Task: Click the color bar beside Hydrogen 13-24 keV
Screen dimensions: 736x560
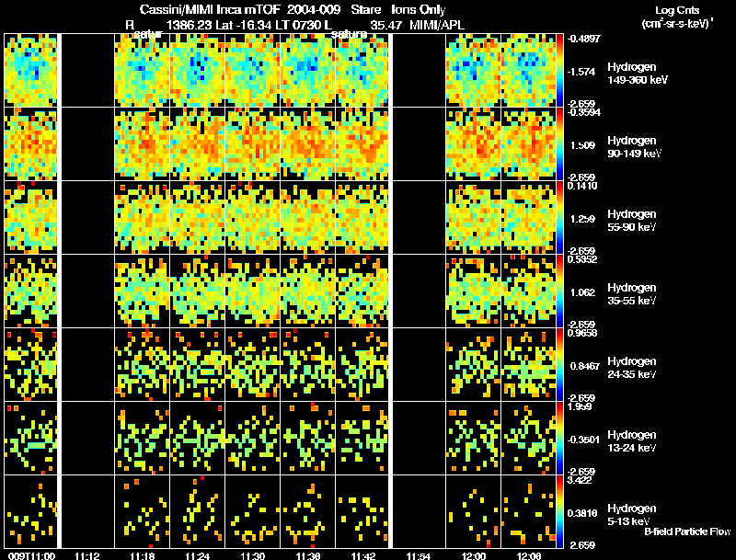Action: [559, 439]
